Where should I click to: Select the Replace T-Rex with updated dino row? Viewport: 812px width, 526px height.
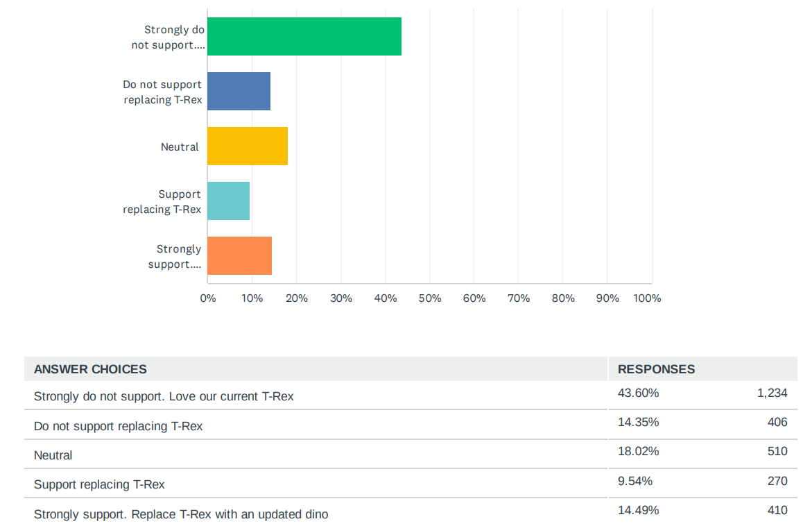[181, 514]
